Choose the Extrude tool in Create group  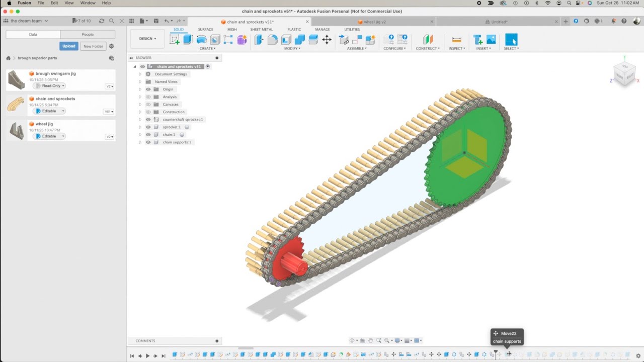tap(188, 40)
